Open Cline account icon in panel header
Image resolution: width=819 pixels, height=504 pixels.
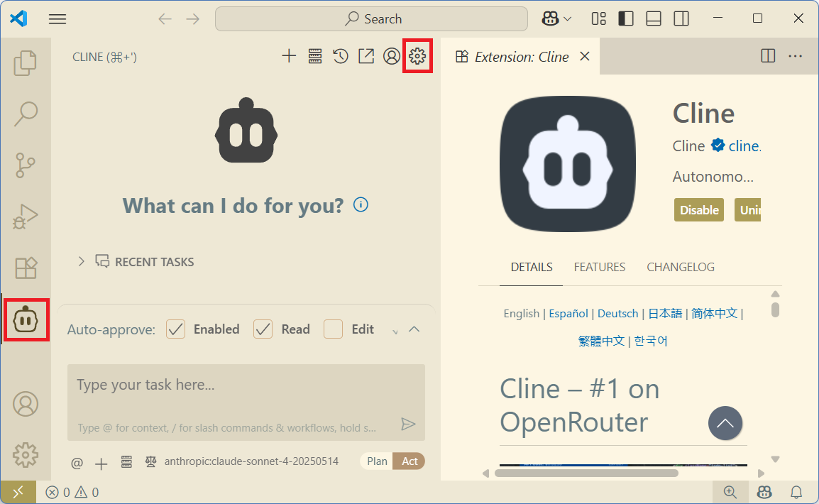[x=392, y=56]
